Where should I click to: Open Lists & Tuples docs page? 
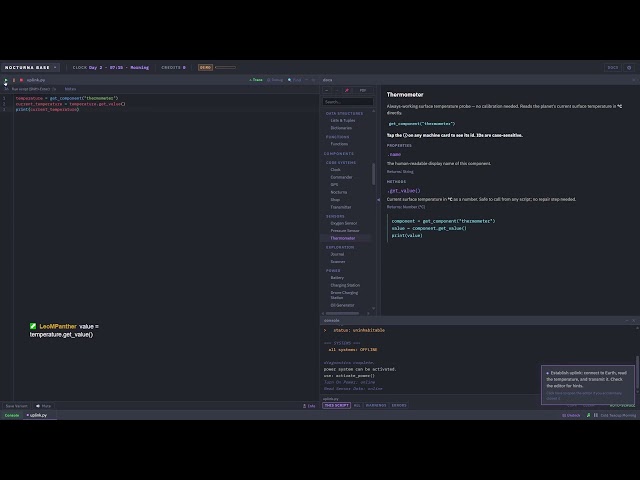(x=342, y=120)
